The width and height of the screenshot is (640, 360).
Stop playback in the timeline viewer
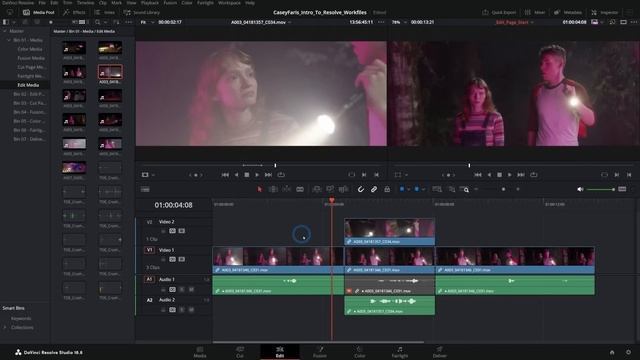point(499,175)
